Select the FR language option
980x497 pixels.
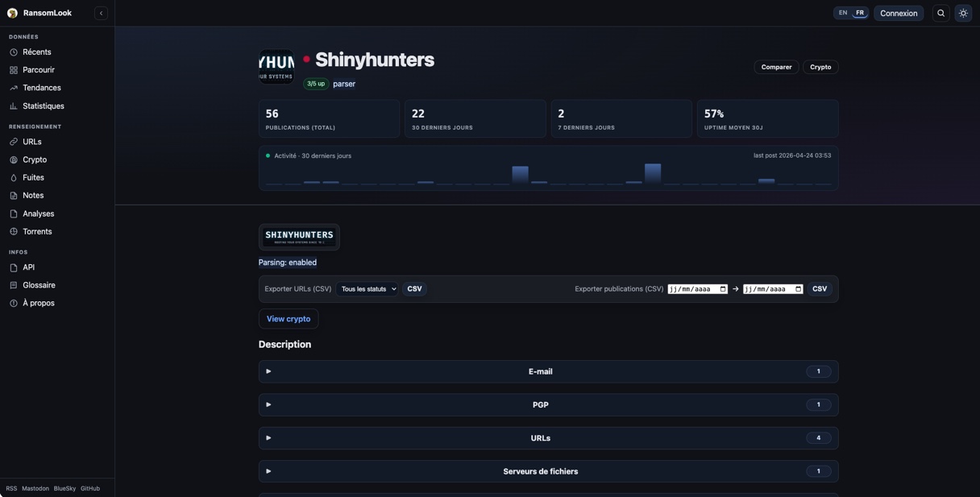860,13
